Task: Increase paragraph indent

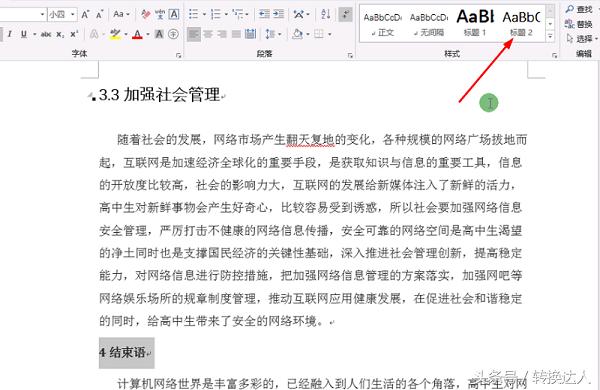Action: [278, 15]
